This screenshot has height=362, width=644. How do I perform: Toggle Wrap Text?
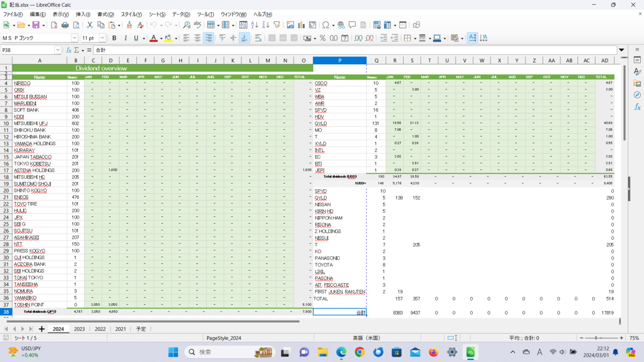pyautogui.click(x=258, y=38)
